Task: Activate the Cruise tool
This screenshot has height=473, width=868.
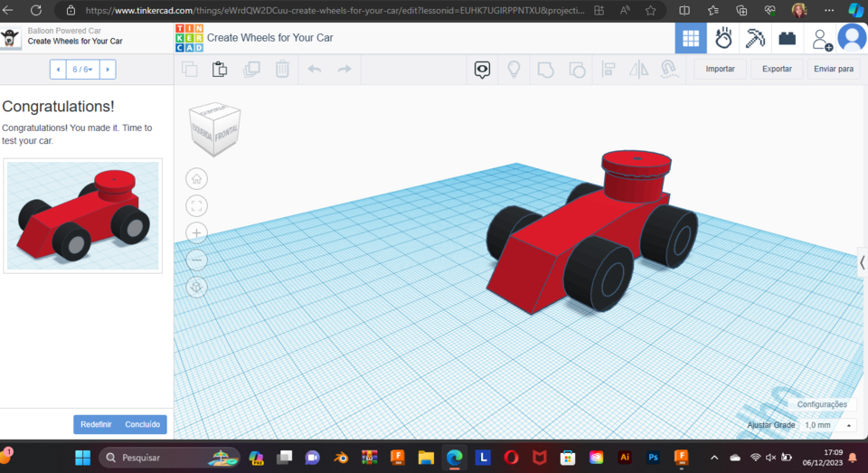Action: click(x=669, y=70)
